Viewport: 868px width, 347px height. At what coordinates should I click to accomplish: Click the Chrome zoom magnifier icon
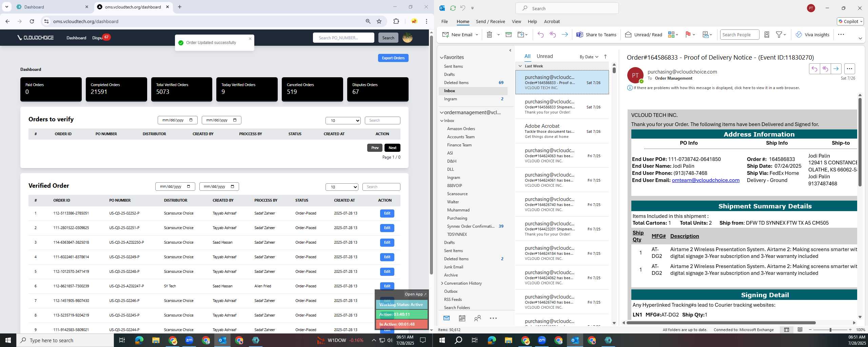368,21
